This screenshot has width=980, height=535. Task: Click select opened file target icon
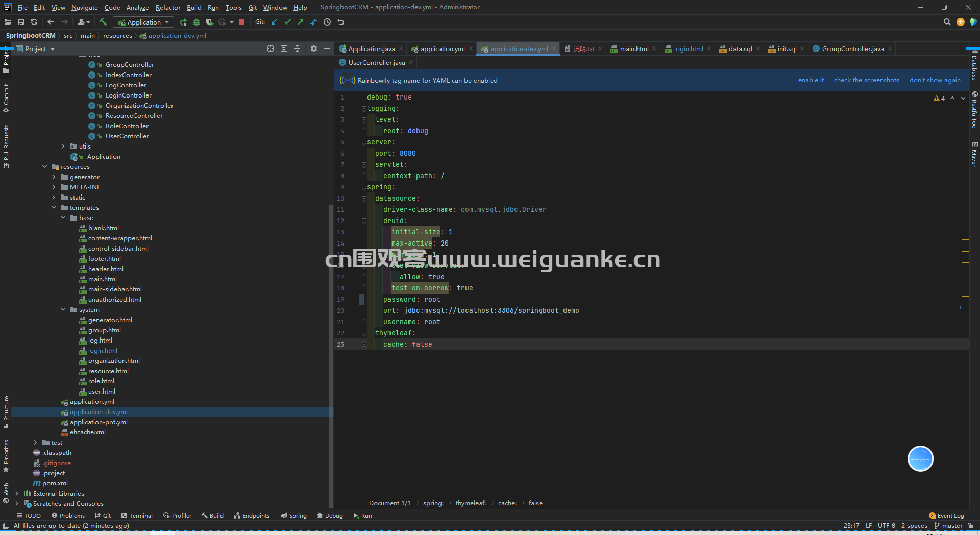[x=271, y=48]
